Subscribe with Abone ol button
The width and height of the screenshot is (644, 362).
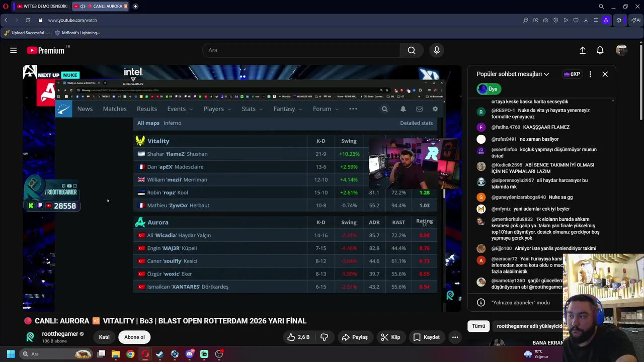[x=134, y=337]
